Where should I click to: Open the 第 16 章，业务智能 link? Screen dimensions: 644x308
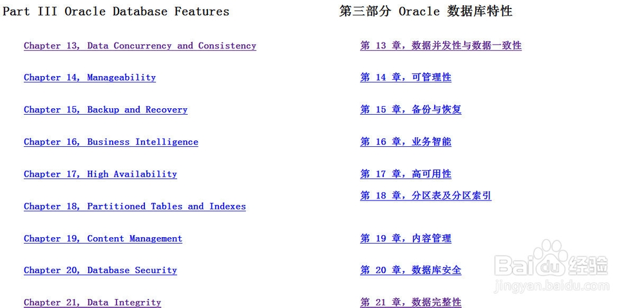click(x=406, y=142)
